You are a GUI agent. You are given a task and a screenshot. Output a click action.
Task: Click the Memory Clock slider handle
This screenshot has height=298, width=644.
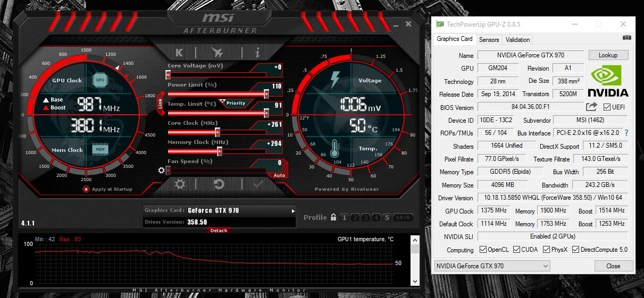(219, 151)
